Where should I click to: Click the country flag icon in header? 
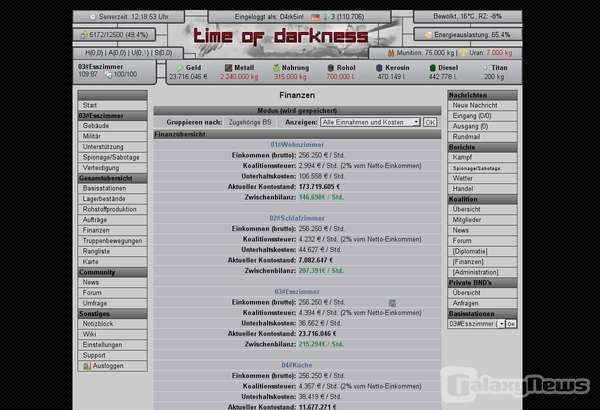(315, 17)
